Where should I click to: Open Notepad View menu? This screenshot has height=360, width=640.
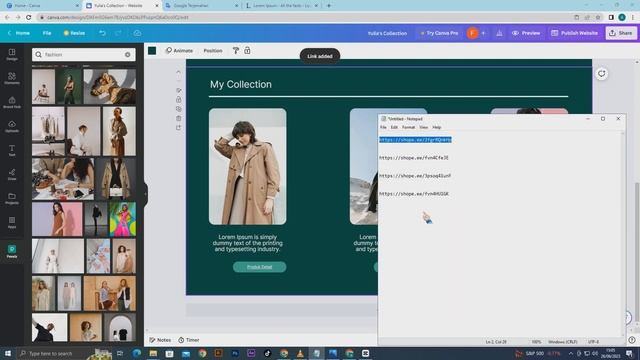[x=424, y=127]
